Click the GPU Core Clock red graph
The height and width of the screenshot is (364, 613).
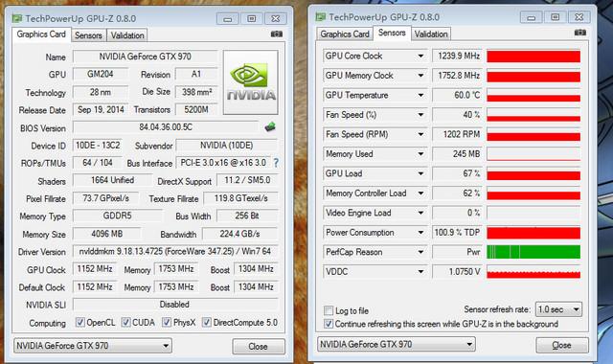[534, 56]
